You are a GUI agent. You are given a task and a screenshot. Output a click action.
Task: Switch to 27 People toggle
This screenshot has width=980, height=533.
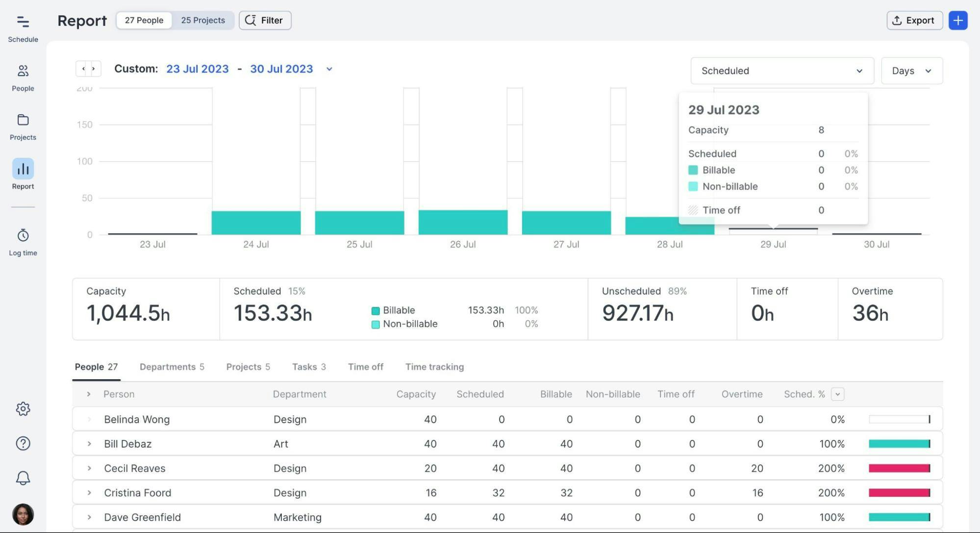144,21
